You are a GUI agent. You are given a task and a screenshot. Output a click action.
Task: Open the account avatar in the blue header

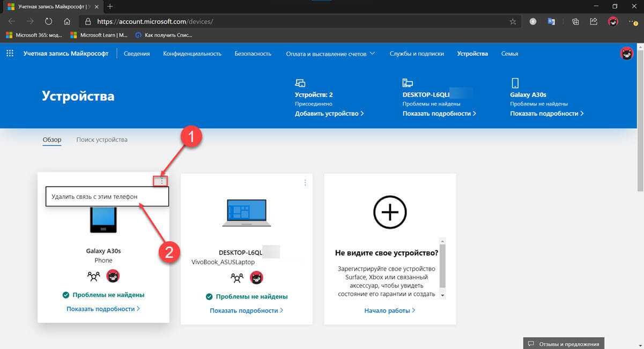tap(626, 54)
